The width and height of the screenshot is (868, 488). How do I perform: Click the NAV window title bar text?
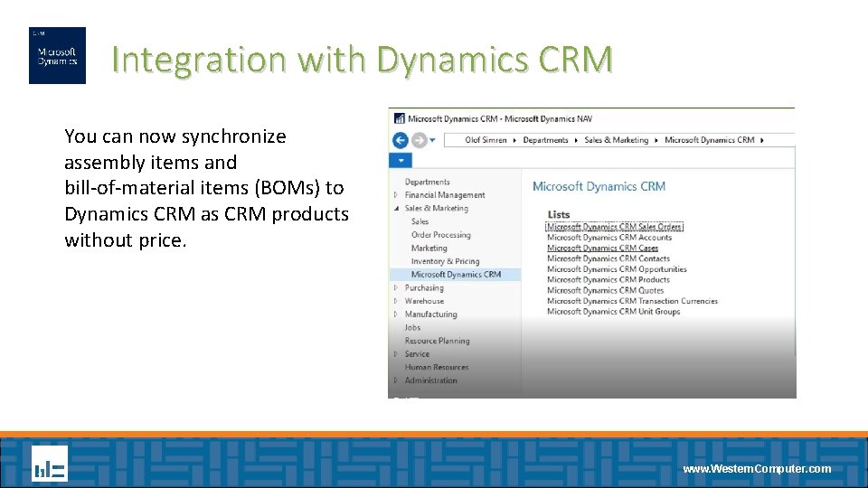pos(500,118)
